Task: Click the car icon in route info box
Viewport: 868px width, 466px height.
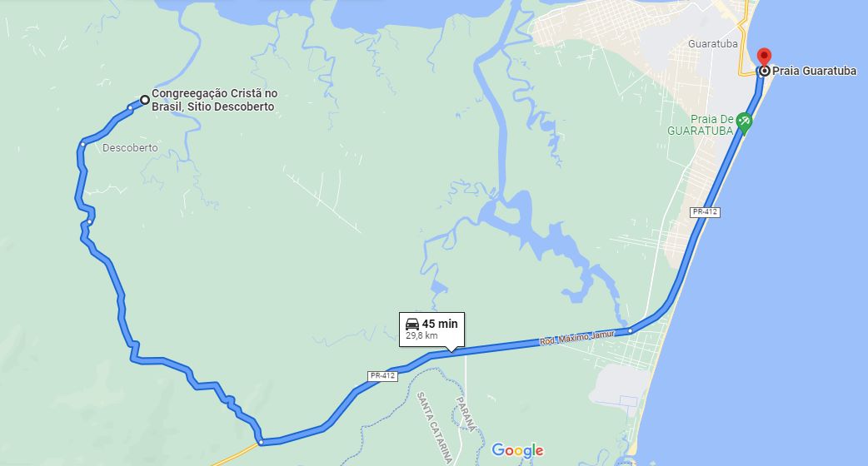Action: (412, 324)
